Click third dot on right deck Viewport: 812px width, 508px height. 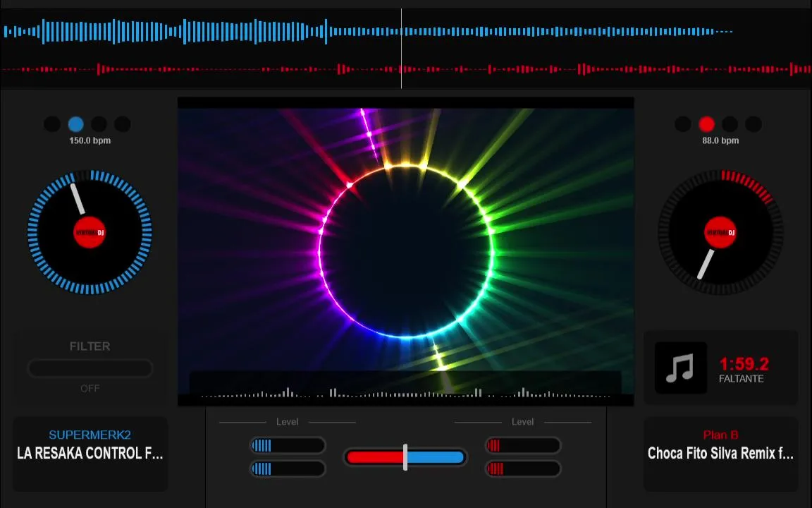pyautogui.click(x=730, y=124)
